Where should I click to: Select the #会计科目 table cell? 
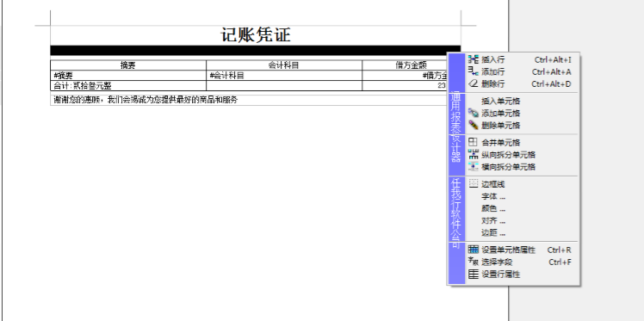[284, 76]
